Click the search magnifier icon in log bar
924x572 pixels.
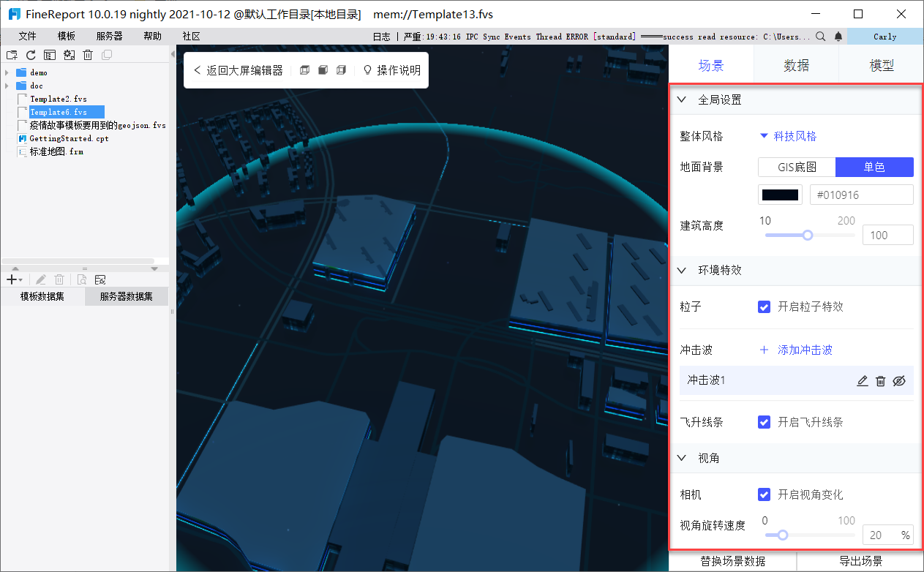coord(821,37)
